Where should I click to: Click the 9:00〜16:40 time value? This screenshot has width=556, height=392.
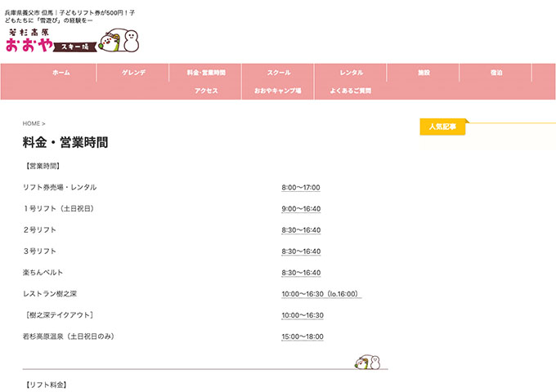coord(301,209)
